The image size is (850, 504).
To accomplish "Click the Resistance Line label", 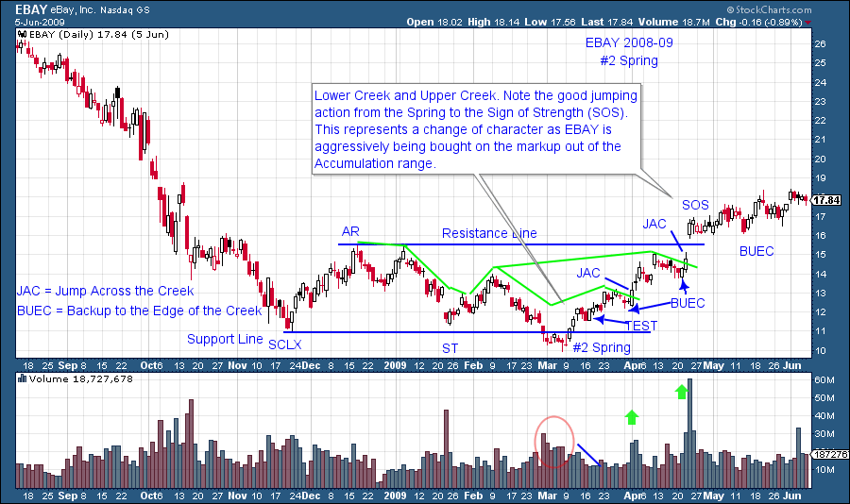I will pyautogui.click(x=489, y=233).
